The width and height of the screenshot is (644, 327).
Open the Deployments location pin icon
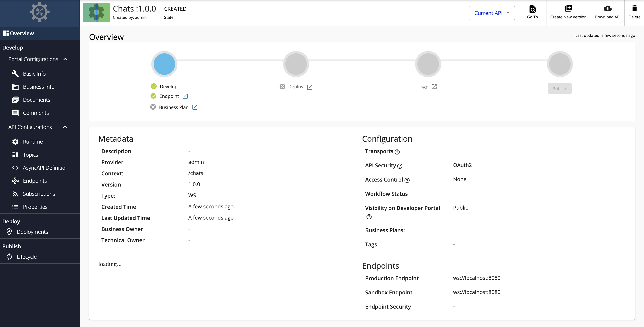pyautogui.click(x=9, y=232)
